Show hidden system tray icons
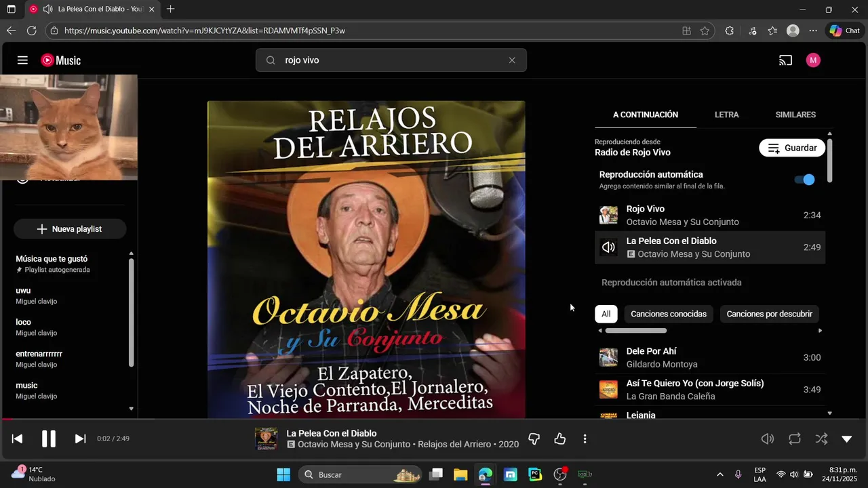Screen dimensions: 868x488 point(719,474)
